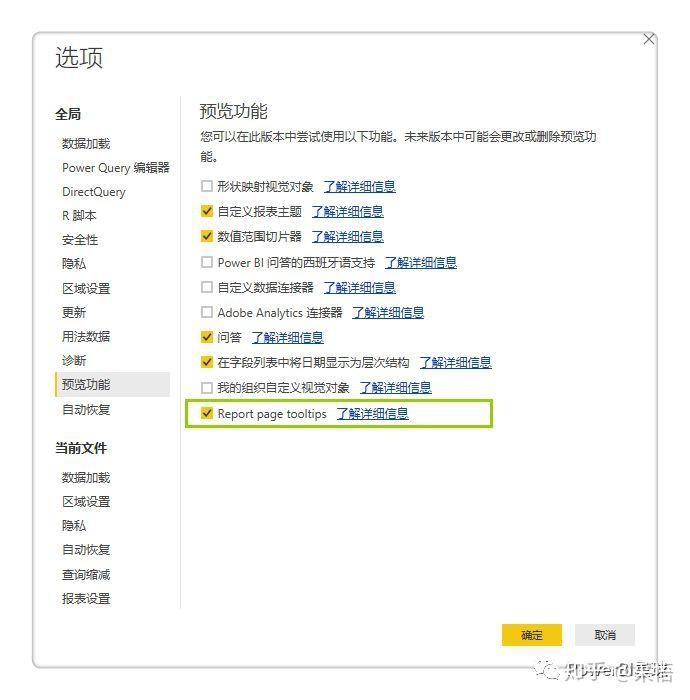The width and height of the screenshot is (690, 700).
Task: Uncheck the 问答 preview feature checkbox
Action: pos(207,337)
